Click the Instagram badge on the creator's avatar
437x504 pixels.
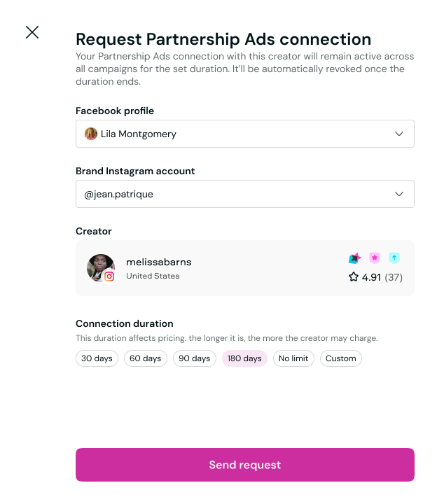[109, 276]
